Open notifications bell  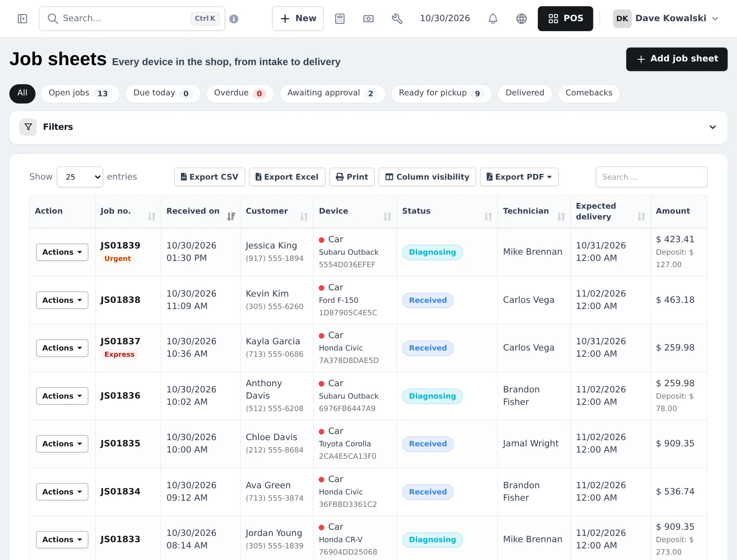[x=493, y=19]
